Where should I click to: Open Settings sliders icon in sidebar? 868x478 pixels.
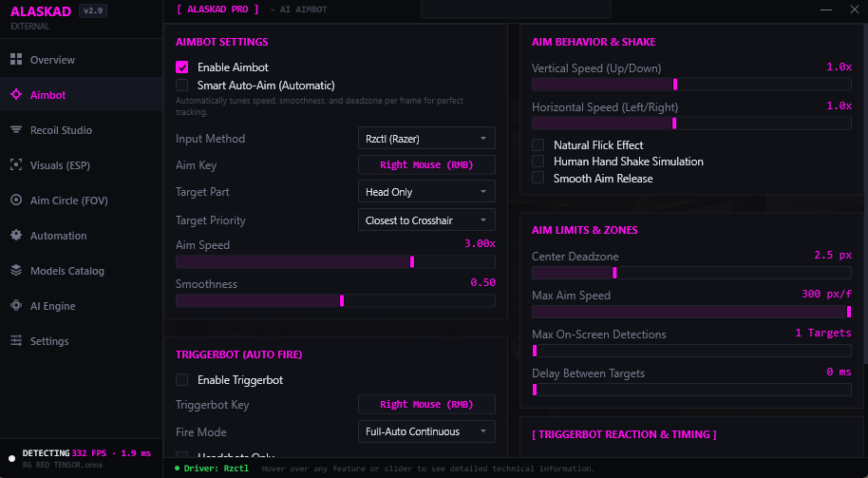pyautogui.click(x=16, y=340)
